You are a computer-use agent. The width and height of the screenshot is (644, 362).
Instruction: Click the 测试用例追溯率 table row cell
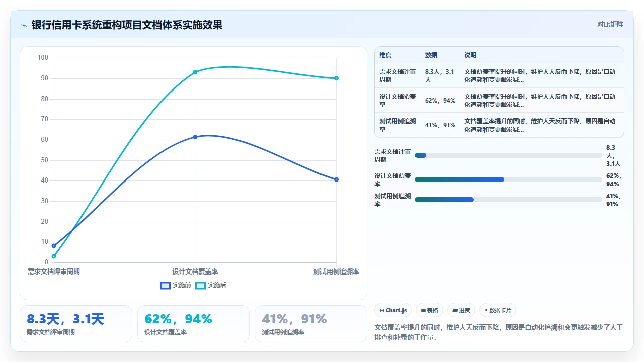397,125
